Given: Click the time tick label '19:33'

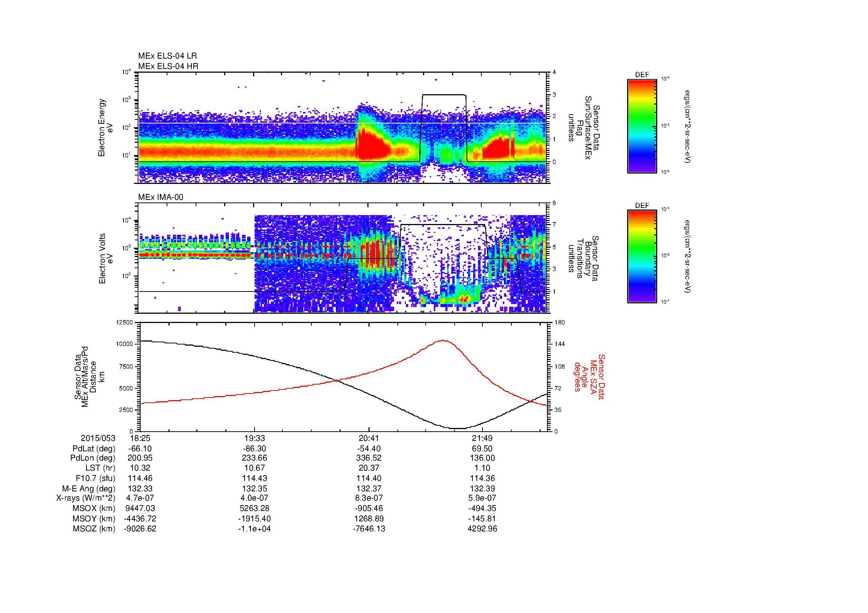Looking at the screenshot, I should pyautogui.click(x=255, y=438).
